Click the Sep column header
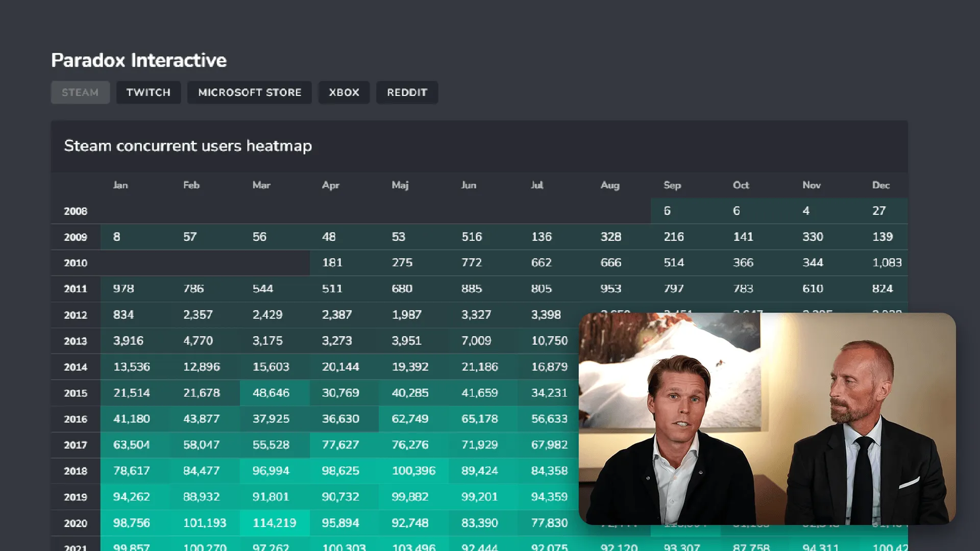The image size is (980, 551). [672, 185]
